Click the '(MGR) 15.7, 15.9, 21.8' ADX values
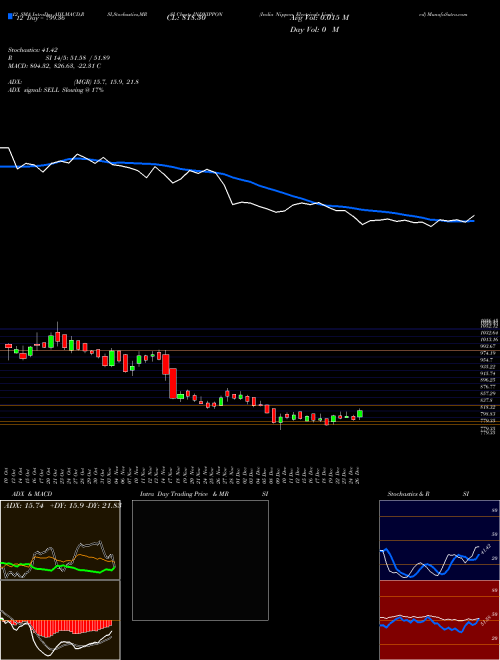 pos(106,82)
